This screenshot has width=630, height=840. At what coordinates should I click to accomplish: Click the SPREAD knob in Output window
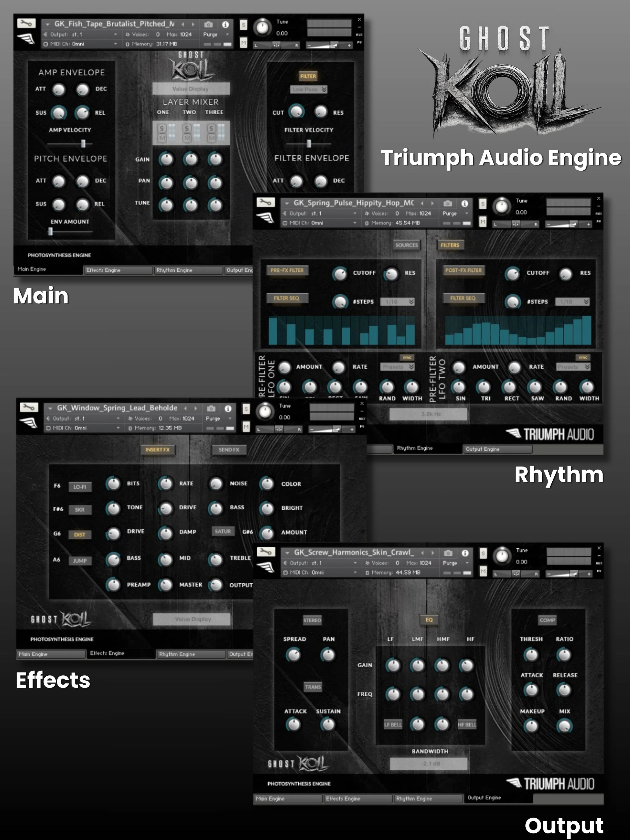click(294, 655)
